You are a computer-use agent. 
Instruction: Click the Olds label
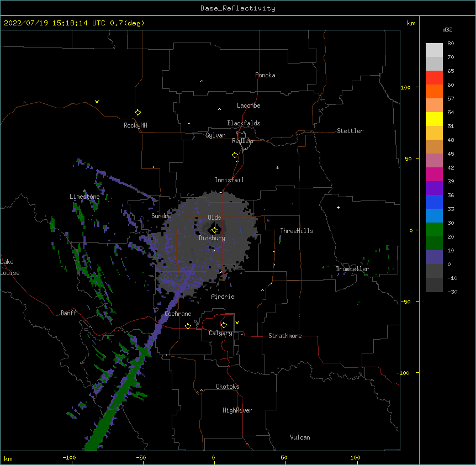point(214,218)
